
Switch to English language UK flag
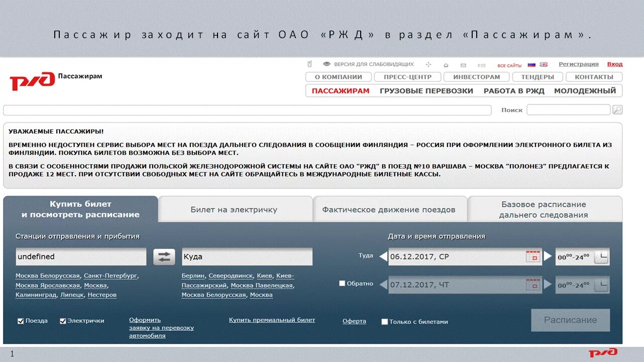coord(544,65)
